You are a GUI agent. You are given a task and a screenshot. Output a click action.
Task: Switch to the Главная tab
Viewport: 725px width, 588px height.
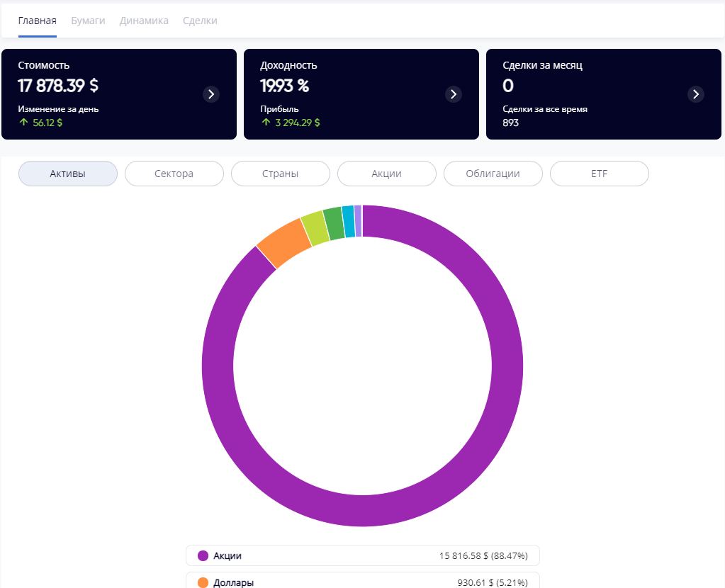coord(38,21)
